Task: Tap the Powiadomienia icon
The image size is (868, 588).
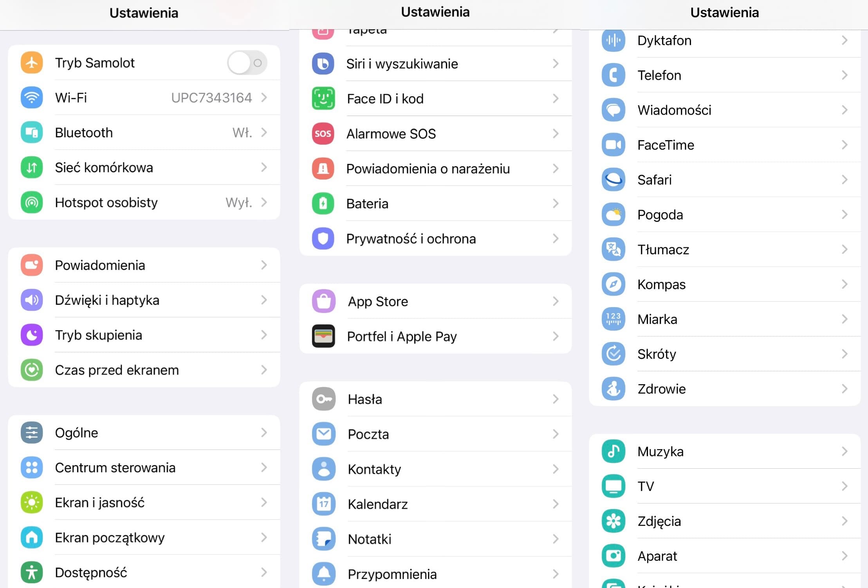Action: click(x=32, y=265)
